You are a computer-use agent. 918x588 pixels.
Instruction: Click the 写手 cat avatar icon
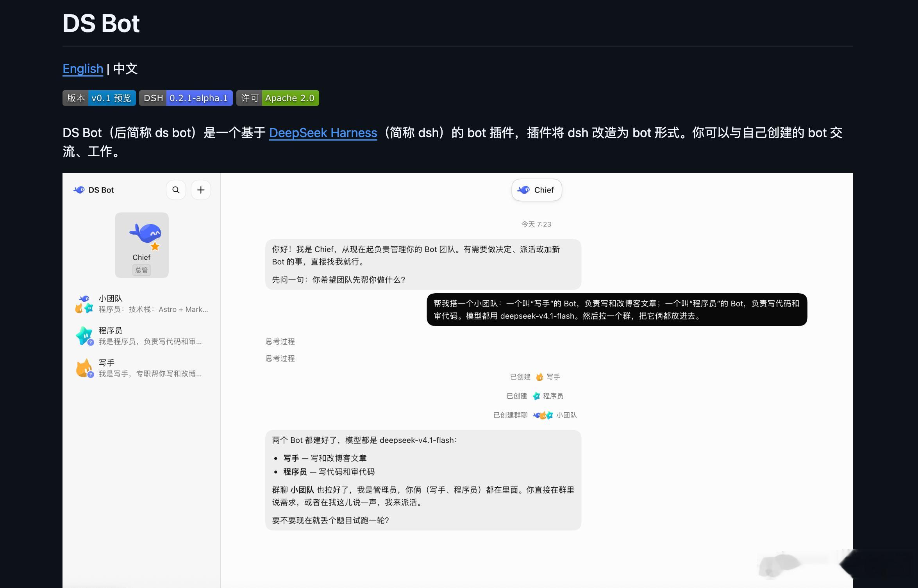coord(84,368)
